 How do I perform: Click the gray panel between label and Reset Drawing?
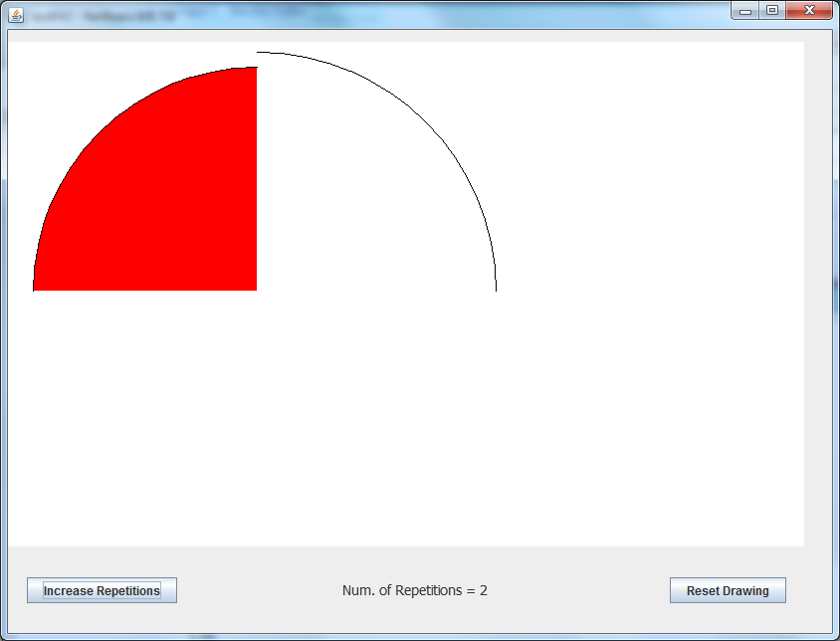[x=577, y=590]
